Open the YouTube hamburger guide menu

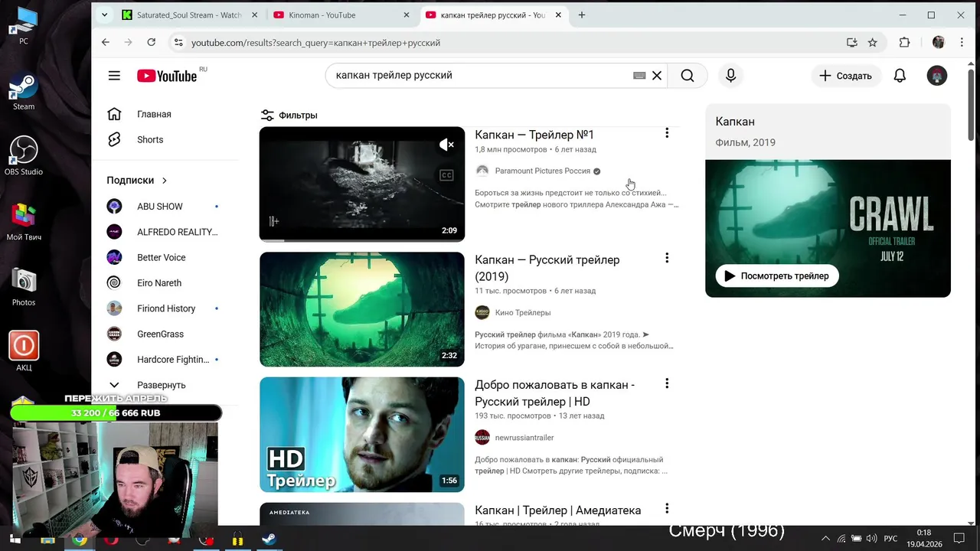[x=114, y=76]
